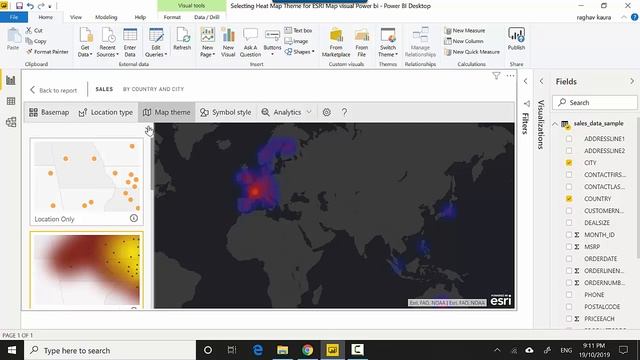Open the Help ribbon tab
640x360 pixels.
point(140,17)
